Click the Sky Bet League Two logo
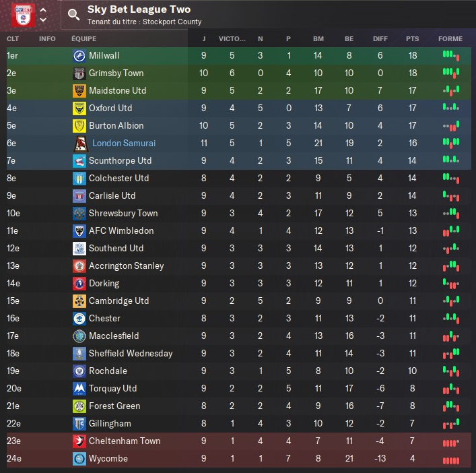476x473 pixels. [x=22, y=15]
